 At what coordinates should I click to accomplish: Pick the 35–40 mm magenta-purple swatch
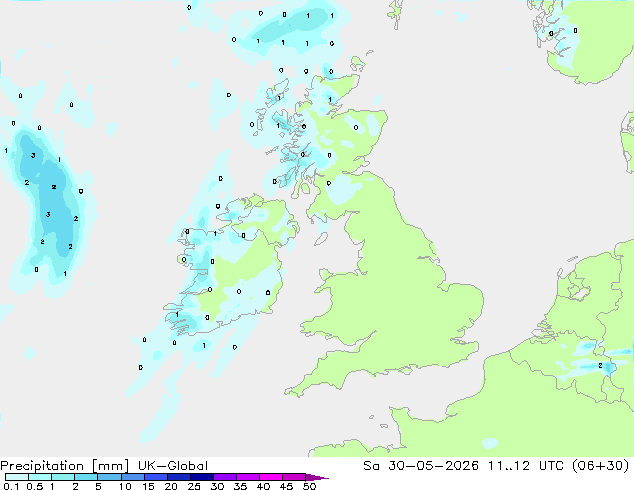tap(247, 477)
